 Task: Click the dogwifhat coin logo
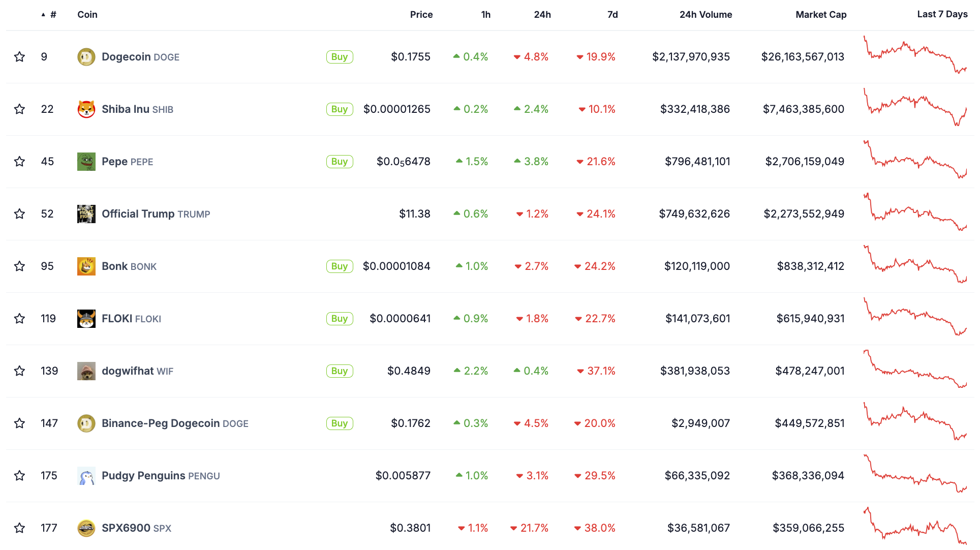click(86, 371)
